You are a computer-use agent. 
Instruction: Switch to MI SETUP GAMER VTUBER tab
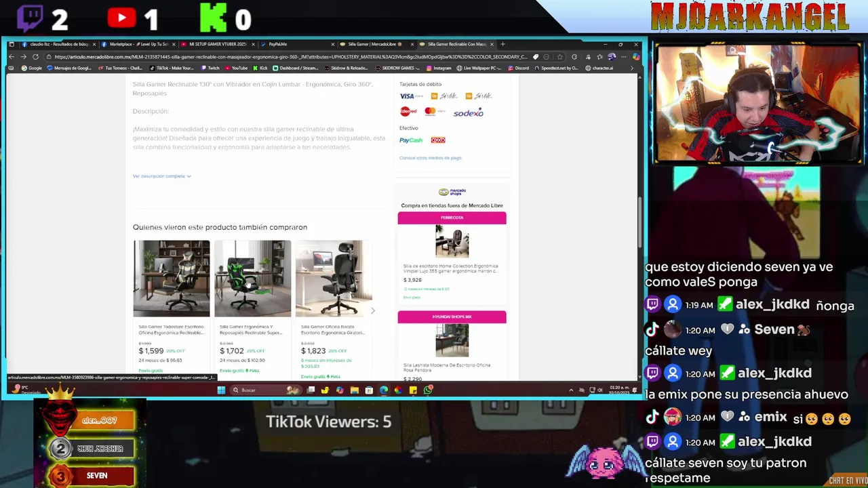coord(217,44)
